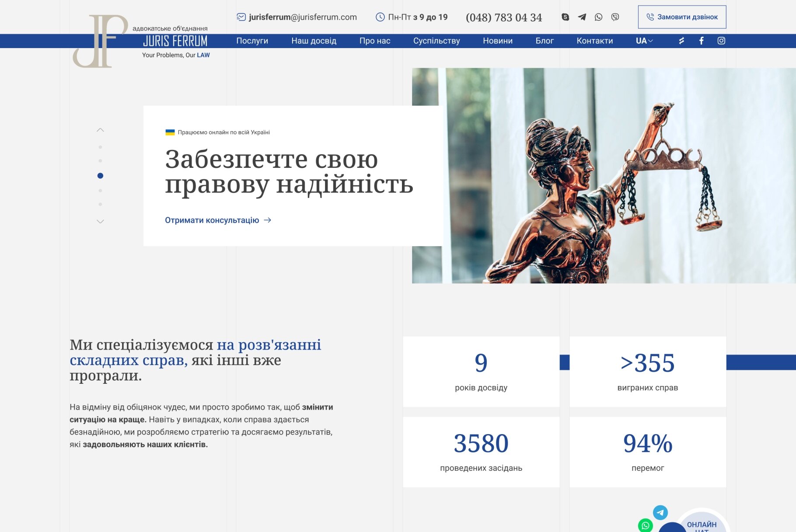The image size is (796, 532).
Task: Click the Замовити дзвінок button
Action: [682, 17]
